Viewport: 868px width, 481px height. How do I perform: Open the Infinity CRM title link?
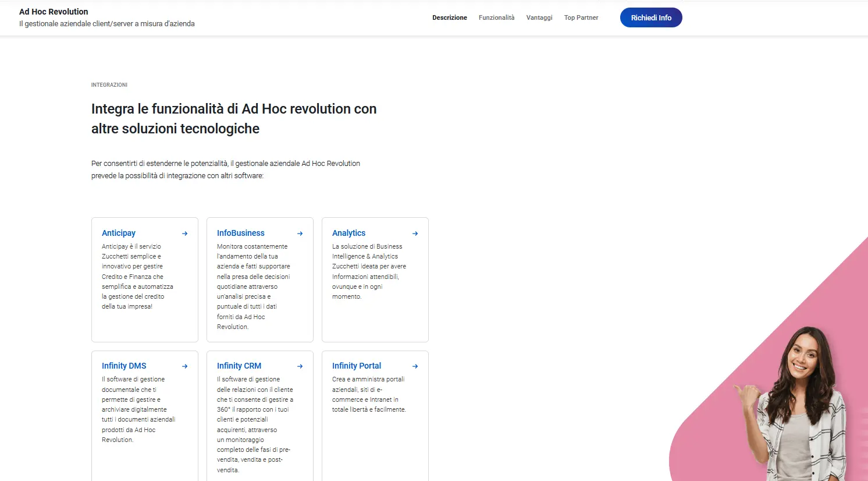[239, 366]
